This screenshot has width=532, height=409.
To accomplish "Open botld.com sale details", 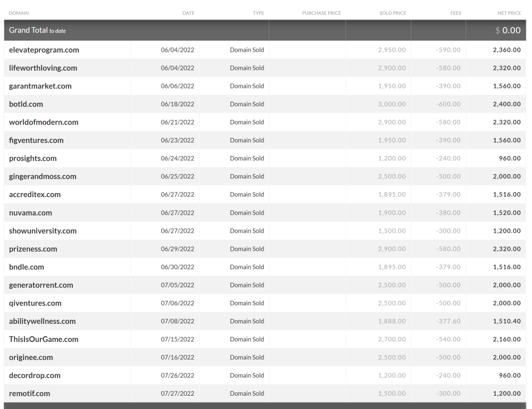I will coord(26,104).
